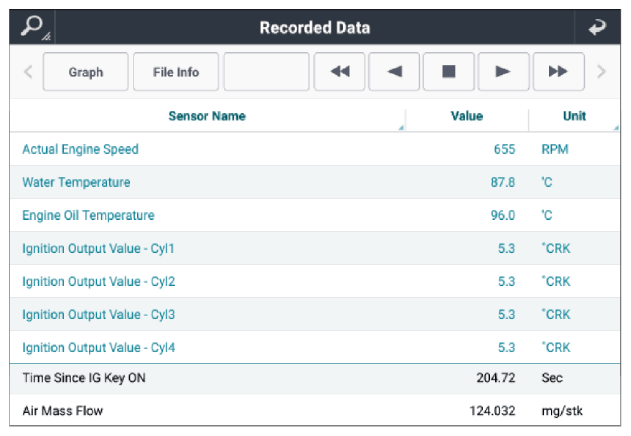Viewport: 631px width, 436px height.
Task: Open File Info
Action: pyautogui.click(x=176, y=72)
